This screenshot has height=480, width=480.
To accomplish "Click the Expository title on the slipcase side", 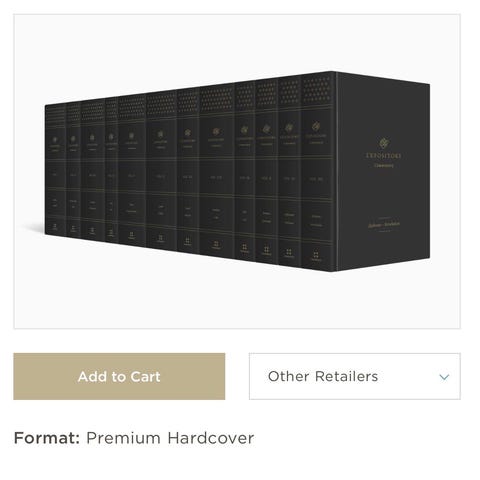I will pos(383,156).
